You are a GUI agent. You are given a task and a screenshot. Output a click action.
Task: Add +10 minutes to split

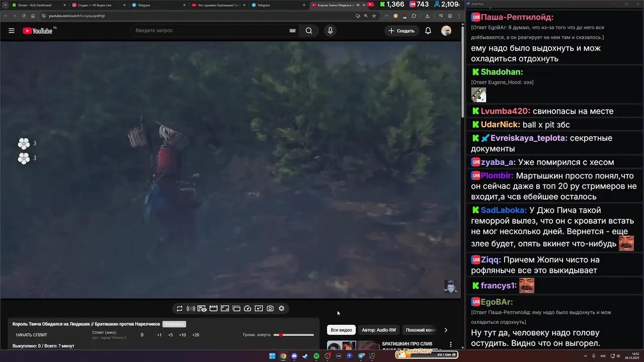tap(182, 335)
